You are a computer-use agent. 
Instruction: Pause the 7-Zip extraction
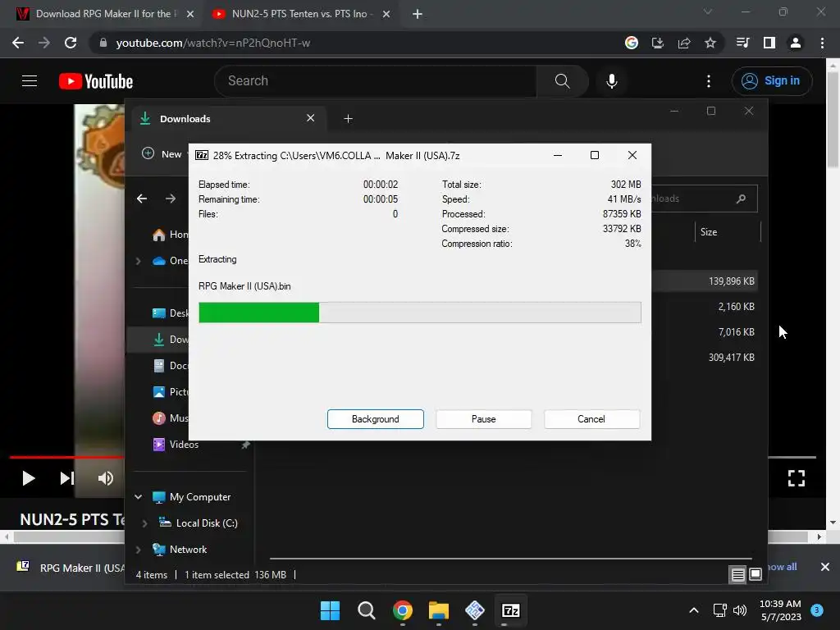point(483,419)
